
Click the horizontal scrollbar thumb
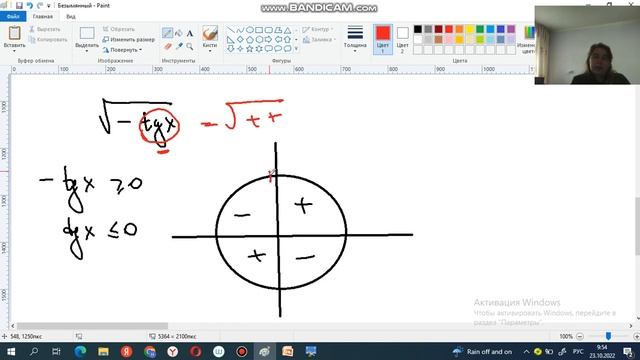point(92,326)
